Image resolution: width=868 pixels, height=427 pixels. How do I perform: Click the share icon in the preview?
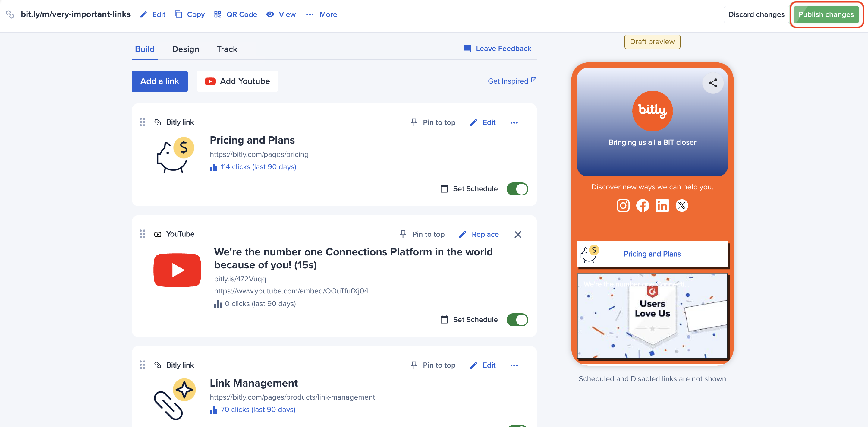[x=713, y=83]
